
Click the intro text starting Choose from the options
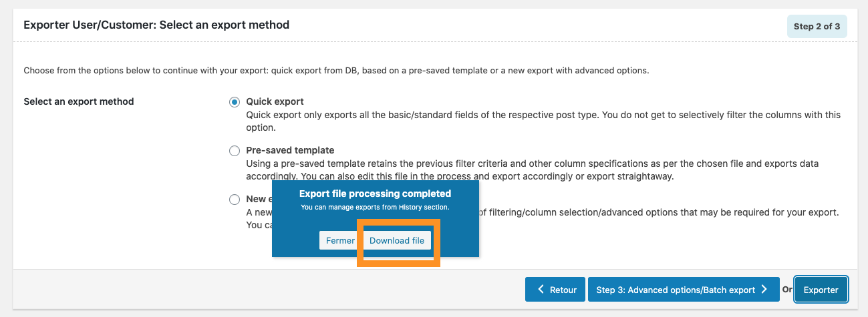(x=336, y=70)
